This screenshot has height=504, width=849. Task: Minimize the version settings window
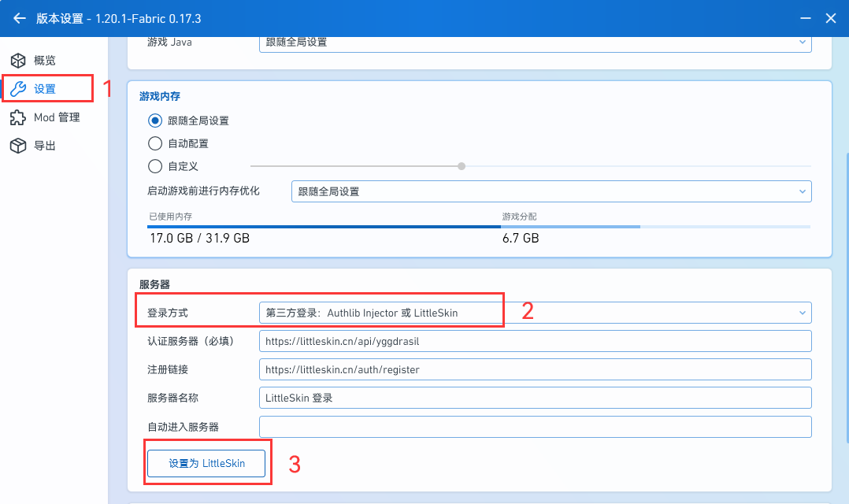804,18
